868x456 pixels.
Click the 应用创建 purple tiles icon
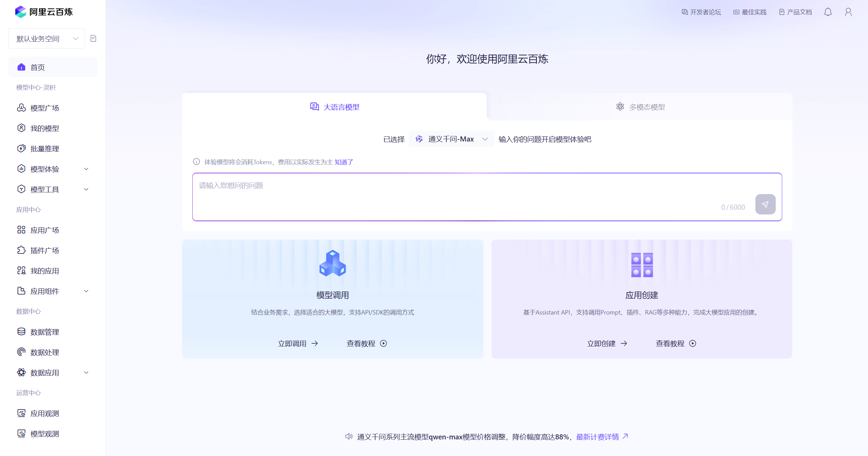click(x=642, y=265)
